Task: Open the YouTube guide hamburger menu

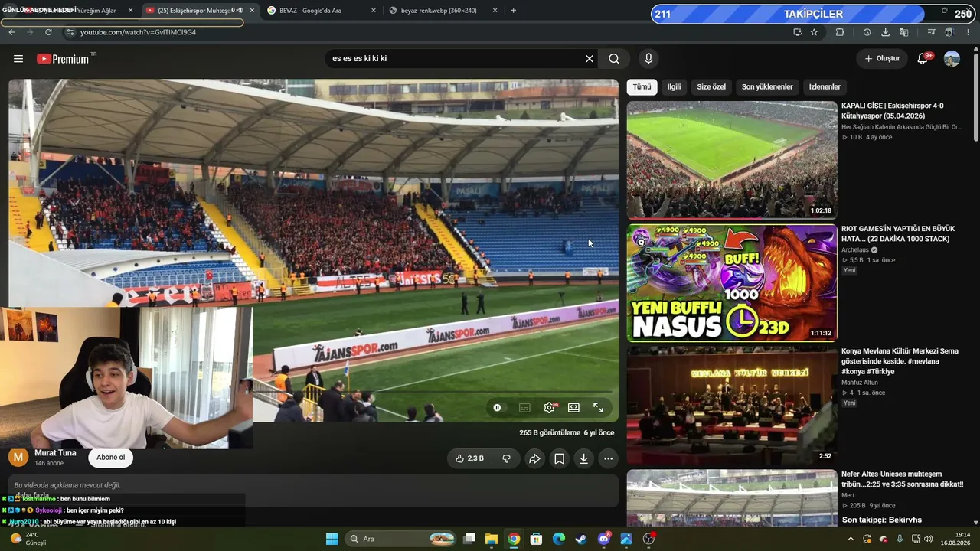Action: (x=18, y=59)
